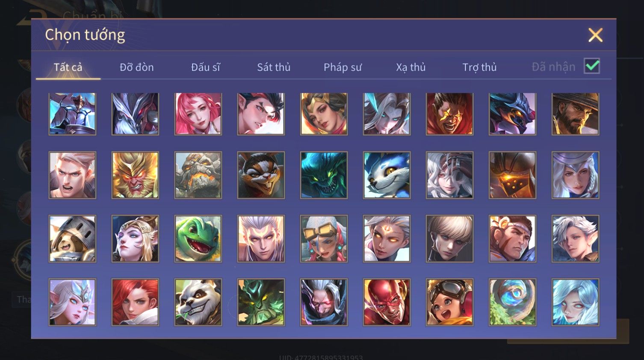The width and height of the screenshot is (644, 360).
Task: Select the panda hero chewing bamboo
Action: (x=198, y=302)
